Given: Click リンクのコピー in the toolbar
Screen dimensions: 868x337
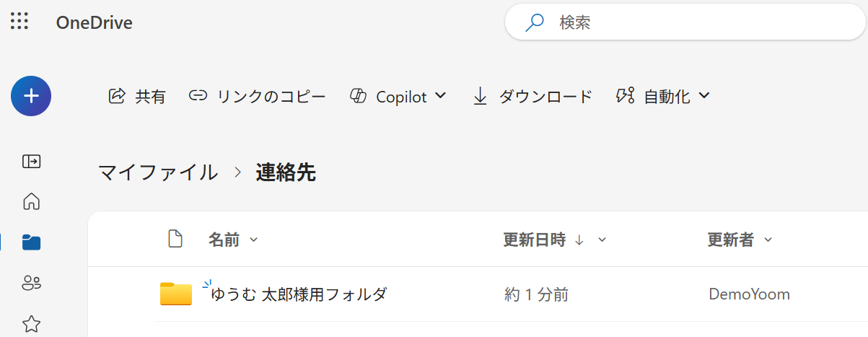Looking at the screenshot, I should tap(258, 96).
